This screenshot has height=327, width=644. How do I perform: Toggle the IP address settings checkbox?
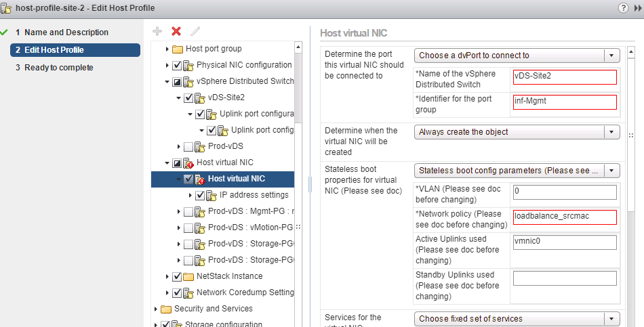tap(200, 195)
